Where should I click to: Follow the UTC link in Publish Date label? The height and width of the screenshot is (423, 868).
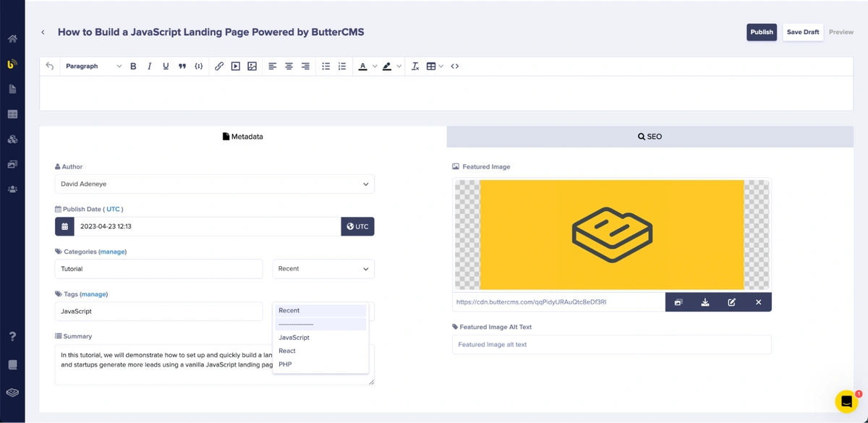click(113, 209)
